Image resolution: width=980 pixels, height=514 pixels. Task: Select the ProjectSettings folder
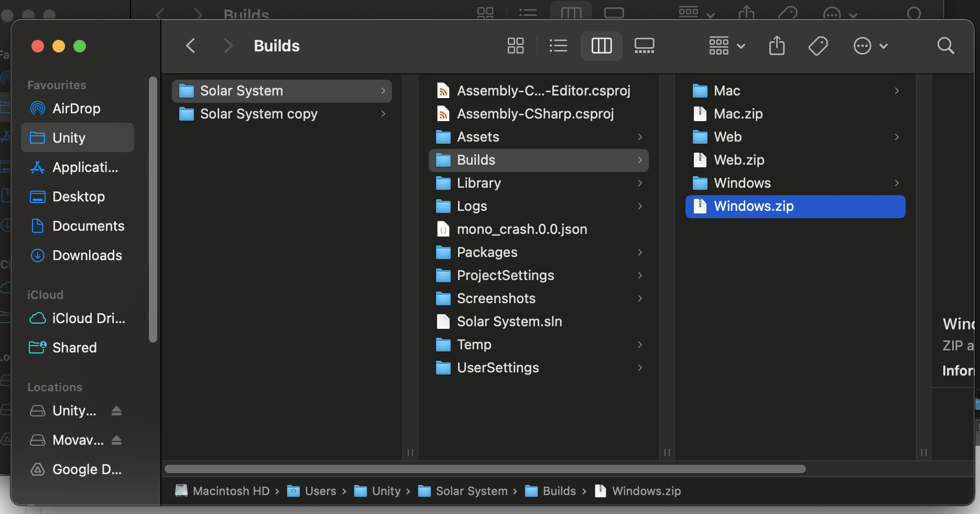coord(539,275)
